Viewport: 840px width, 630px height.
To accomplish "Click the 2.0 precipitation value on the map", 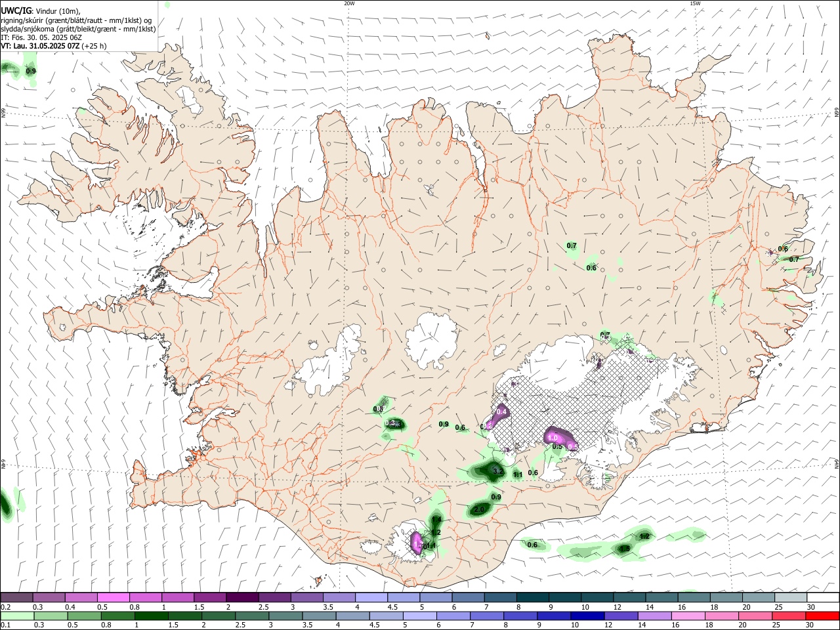I will 479,509.
